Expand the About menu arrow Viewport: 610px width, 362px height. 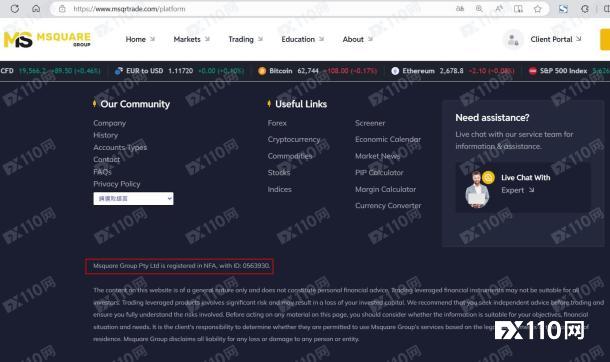(370, 39)
